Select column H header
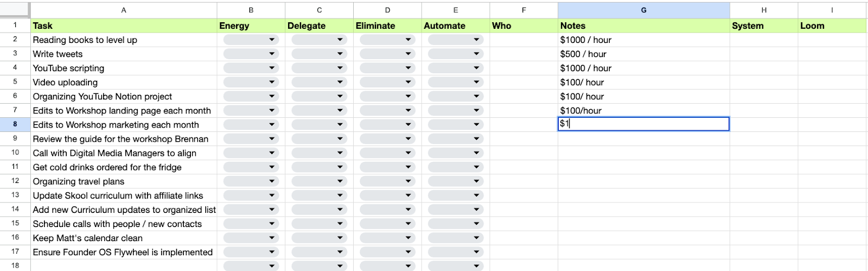This screenshot has height=271, width=868. (764, 10)
